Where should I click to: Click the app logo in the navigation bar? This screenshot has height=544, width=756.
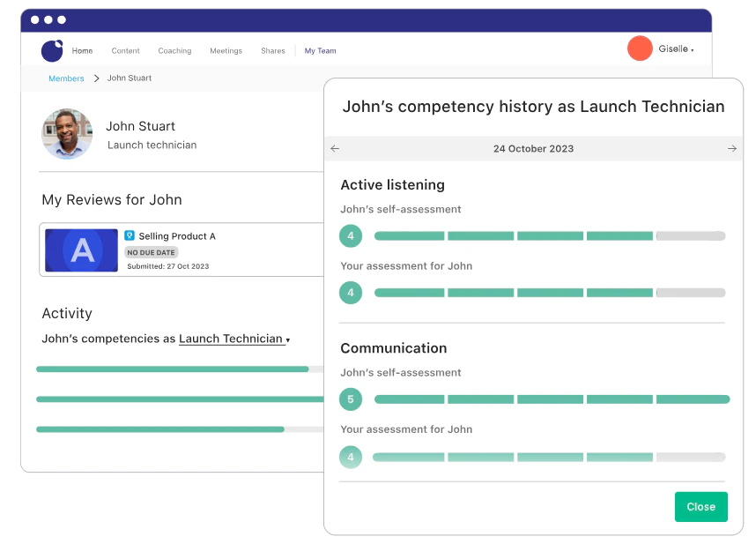click(x=52, y=50)
